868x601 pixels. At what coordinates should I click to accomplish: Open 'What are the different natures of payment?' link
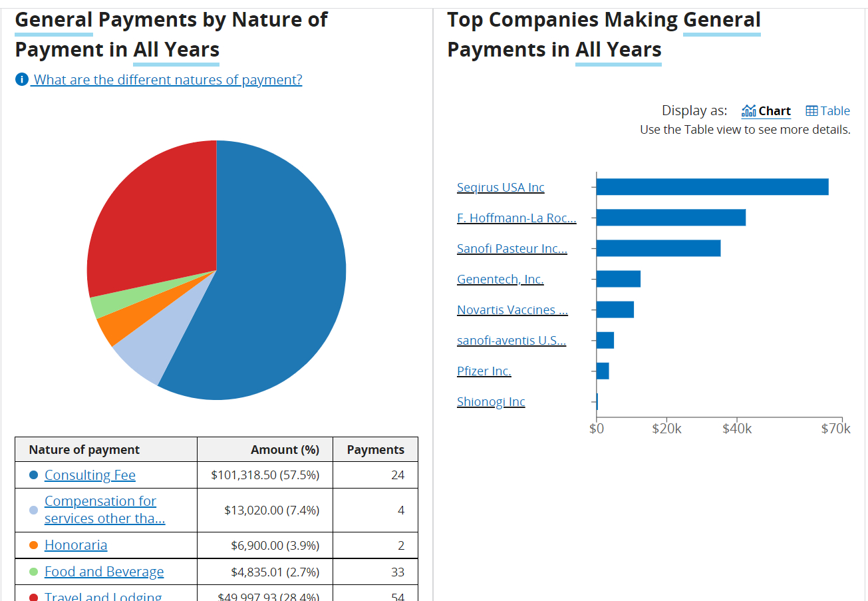[x=168, y=80]
